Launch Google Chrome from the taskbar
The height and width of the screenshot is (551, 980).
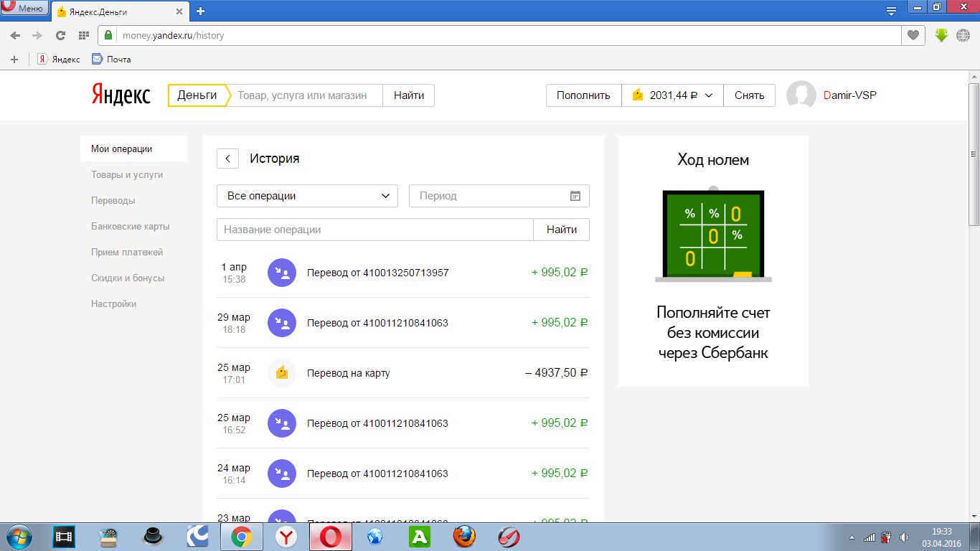tap(240, 537)
